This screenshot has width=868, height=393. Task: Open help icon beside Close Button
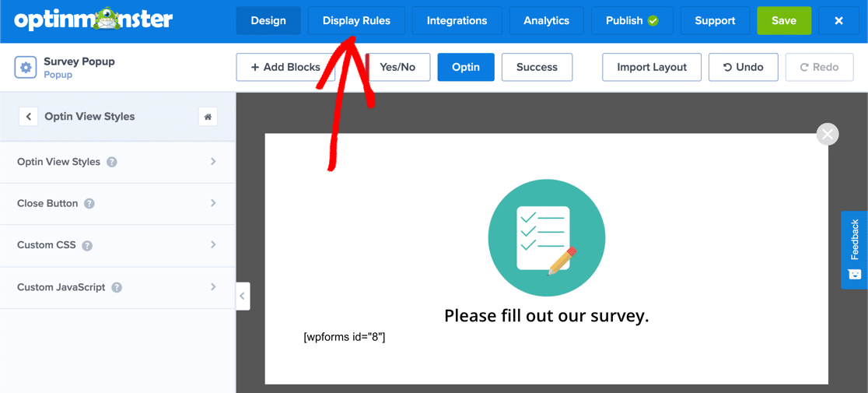click(89, 204)
